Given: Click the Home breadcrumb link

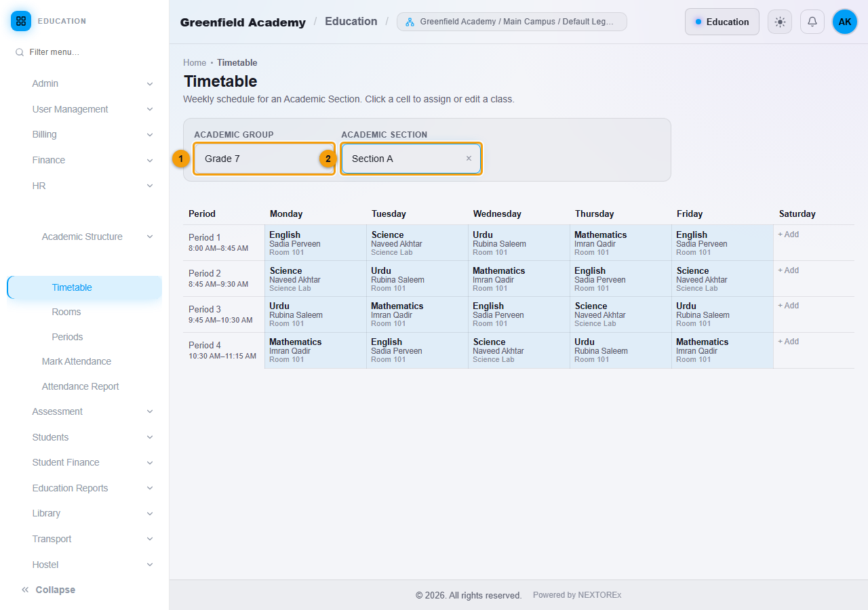Looking at the screenshot, I should pos(195,63).
